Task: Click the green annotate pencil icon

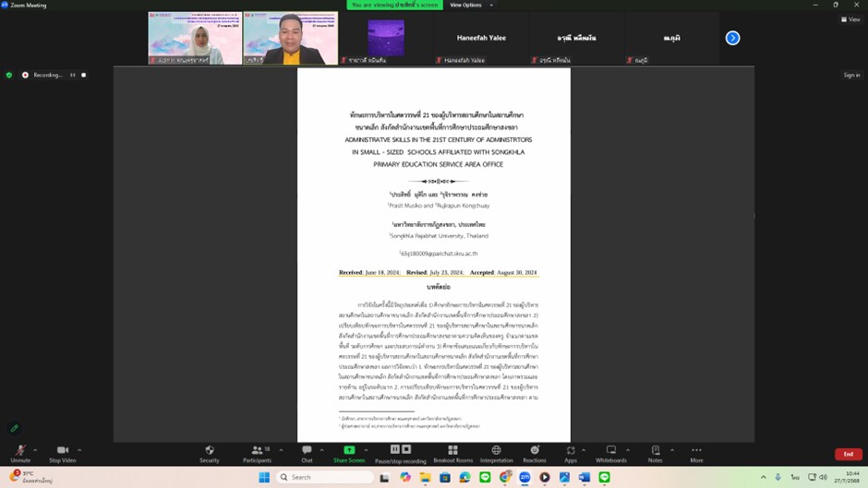Action: point(15,428)
